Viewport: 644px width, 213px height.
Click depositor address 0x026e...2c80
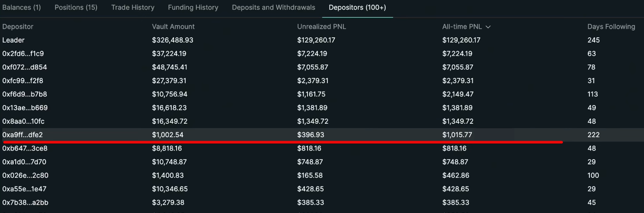(25, 175)
